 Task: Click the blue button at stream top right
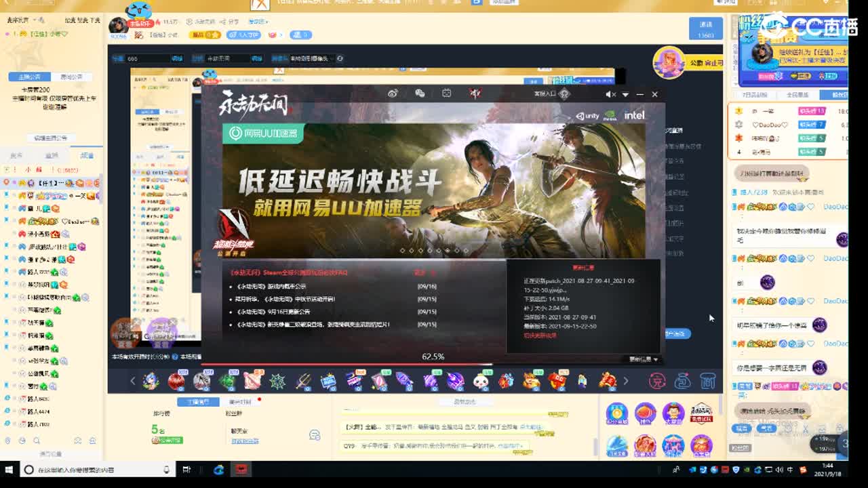[x=706, y=28]
